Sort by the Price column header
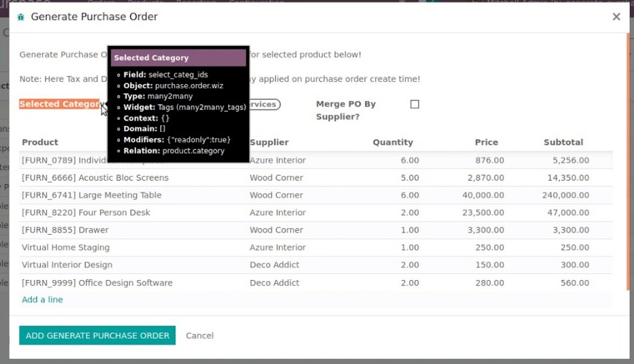Screen dimensions: 634x364 (486, 142)
